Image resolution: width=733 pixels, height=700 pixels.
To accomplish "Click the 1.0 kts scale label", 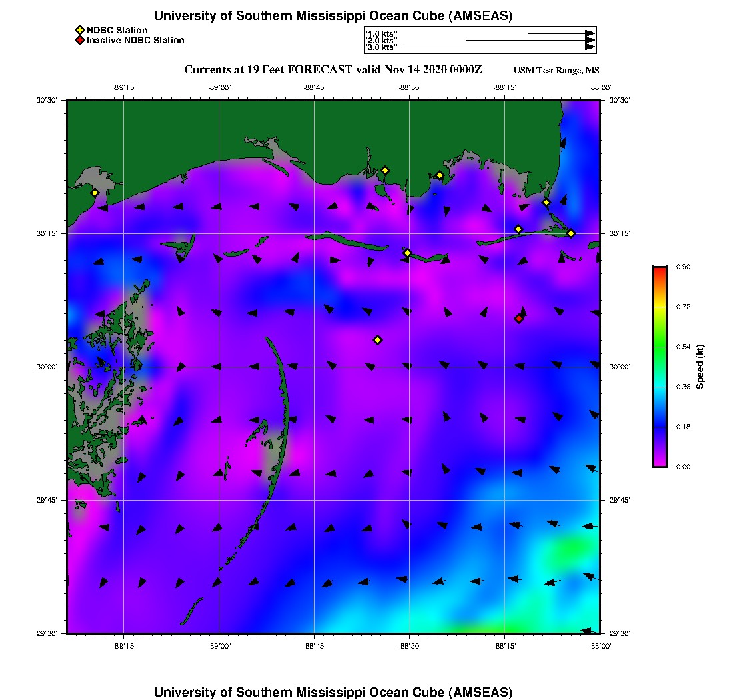I will (x=382, y=33).
